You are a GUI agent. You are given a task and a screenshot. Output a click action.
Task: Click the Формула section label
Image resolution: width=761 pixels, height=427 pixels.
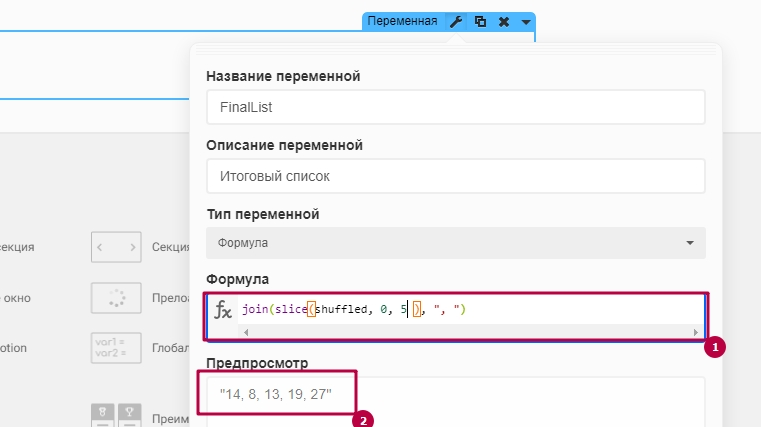click(x=237, y=279)
